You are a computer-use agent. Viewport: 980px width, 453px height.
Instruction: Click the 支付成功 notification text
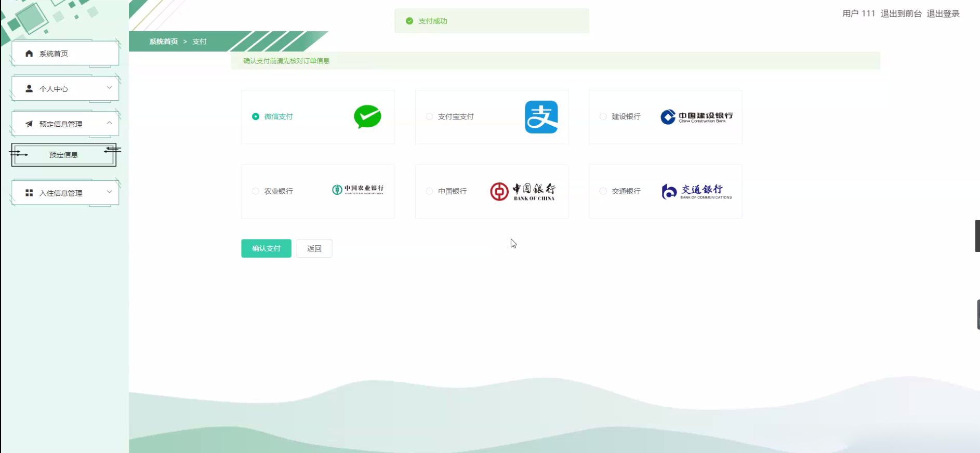[x=433, y=21]
